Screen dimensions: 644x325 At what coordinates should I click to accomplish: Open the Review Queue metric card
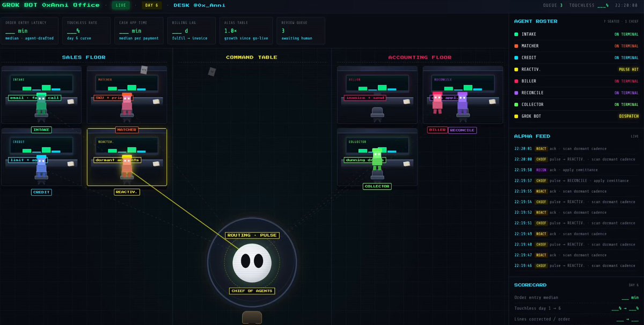[301, 31]
